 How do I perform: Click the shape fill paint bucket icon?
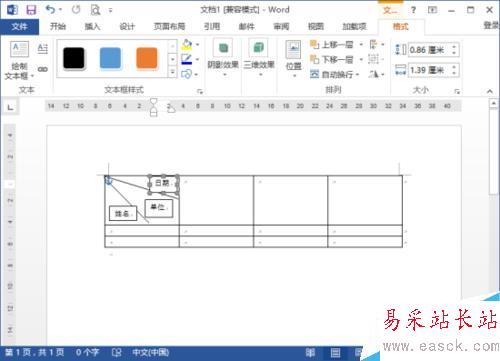187,45
